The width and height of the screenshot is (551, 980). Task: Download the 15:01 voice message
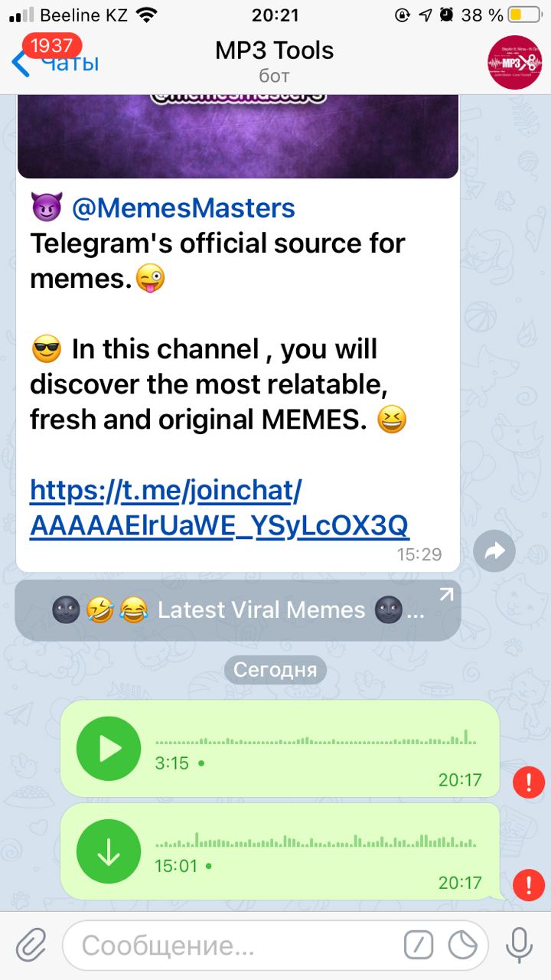(x=109, y=851)
